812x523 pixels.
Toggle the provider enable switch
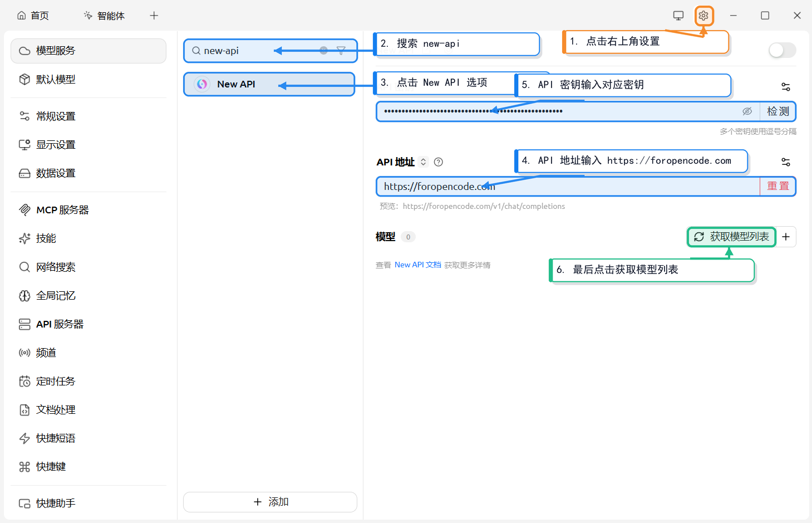pos(783,50)
